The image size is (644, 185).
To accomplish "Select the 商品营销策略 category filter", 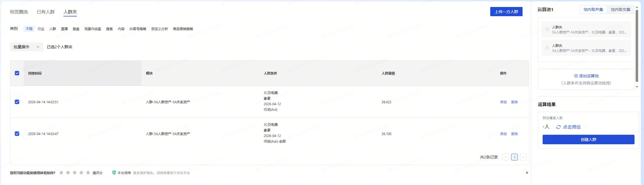I will point(183,29).
